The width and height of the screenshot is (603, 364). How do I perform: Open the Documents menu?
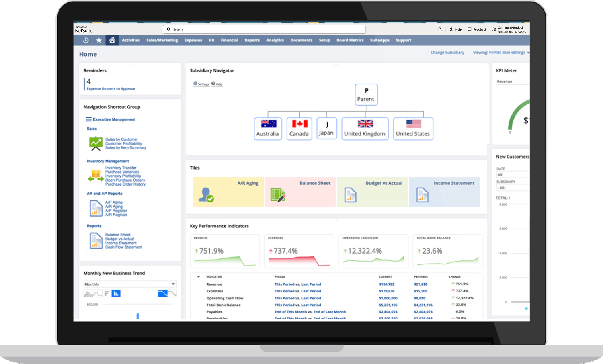(301, 40)
